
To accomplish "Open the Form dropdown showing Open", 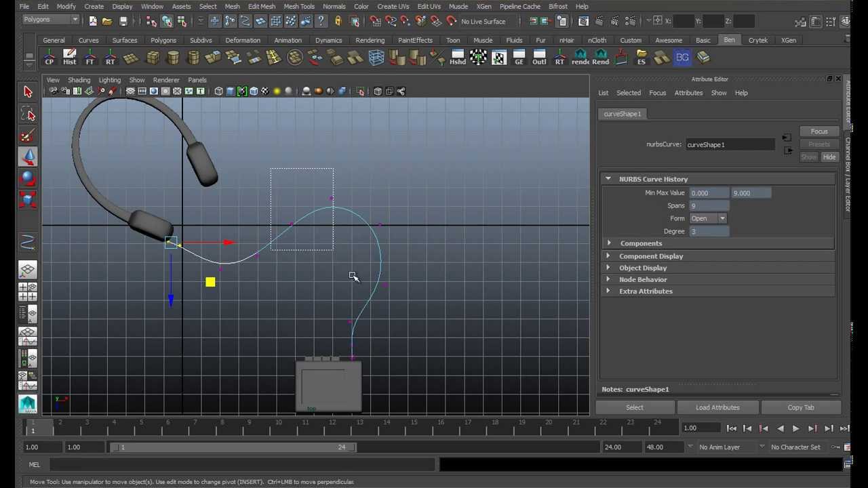I will [708, 218].
